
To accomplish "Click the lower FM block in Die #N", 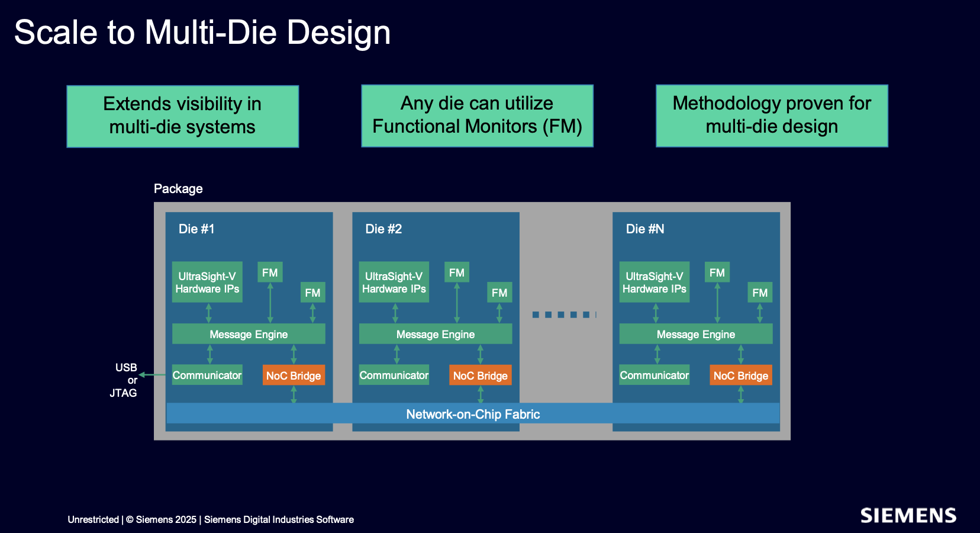I will point(760,293).
